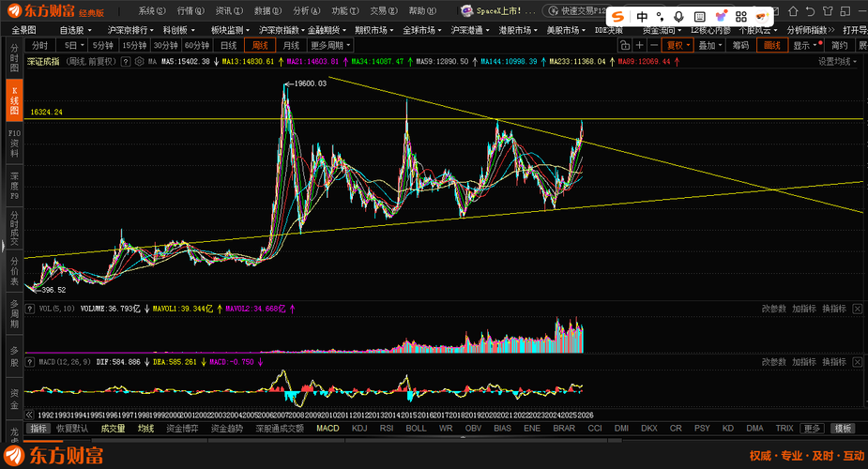Click 换指标 on the MACD panel
Viewport: 868px width, 469px height.
[834, 362]
